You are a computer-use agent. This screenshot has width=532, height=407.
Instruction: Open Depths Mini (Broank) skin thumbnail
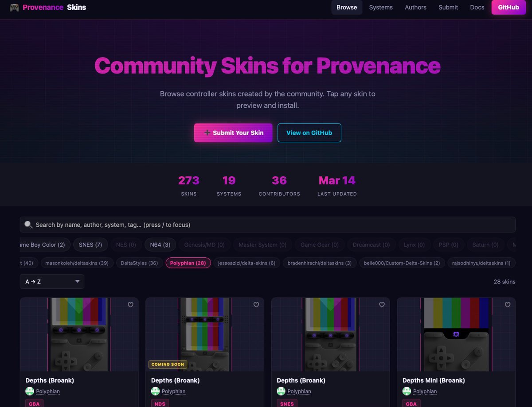(x=456, y=334)
